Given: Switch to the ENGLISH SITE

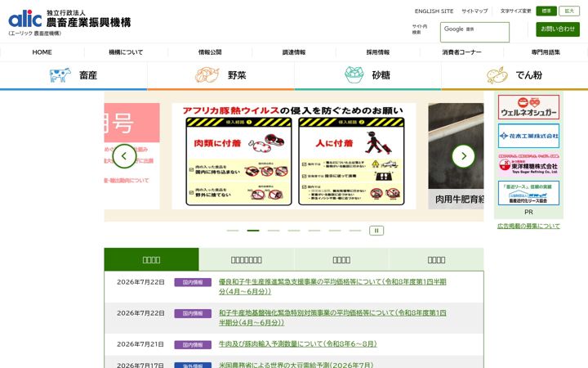Looking at the screenshot, I should 434,11.
